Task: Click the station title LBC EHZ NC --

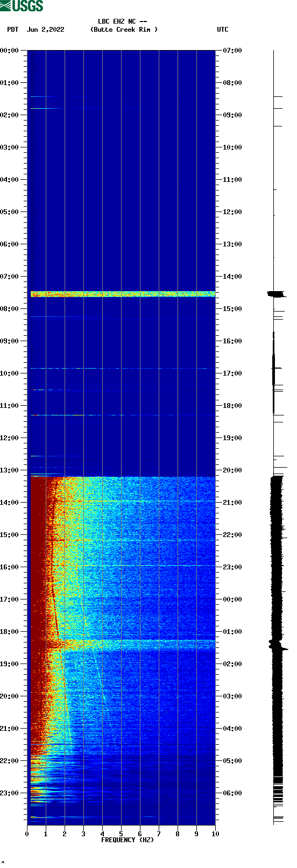Action: coord(123,22)
